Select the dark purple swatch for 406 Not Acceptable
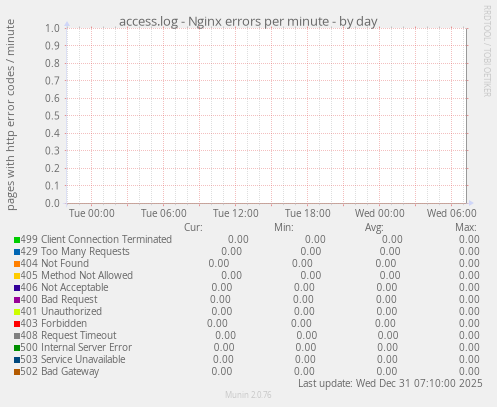497x407 pixels. (17, 288)
